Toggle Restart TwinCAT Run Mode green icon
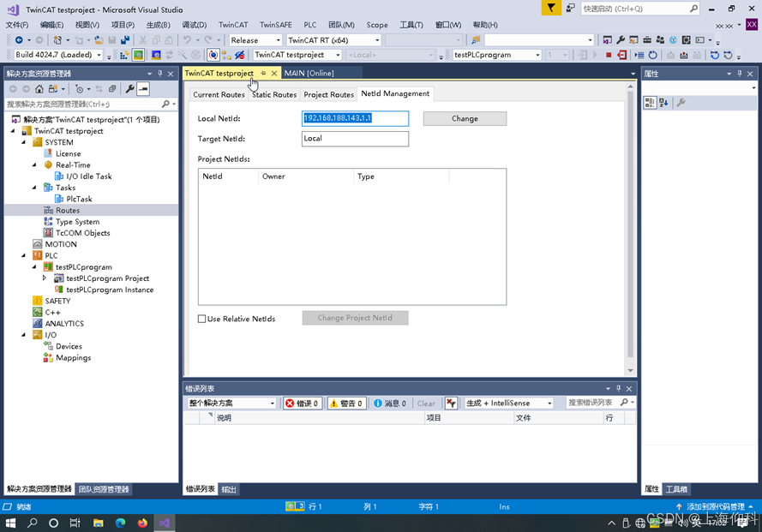The height and width of the screenshot is (532, 762). tap(138, 55)
